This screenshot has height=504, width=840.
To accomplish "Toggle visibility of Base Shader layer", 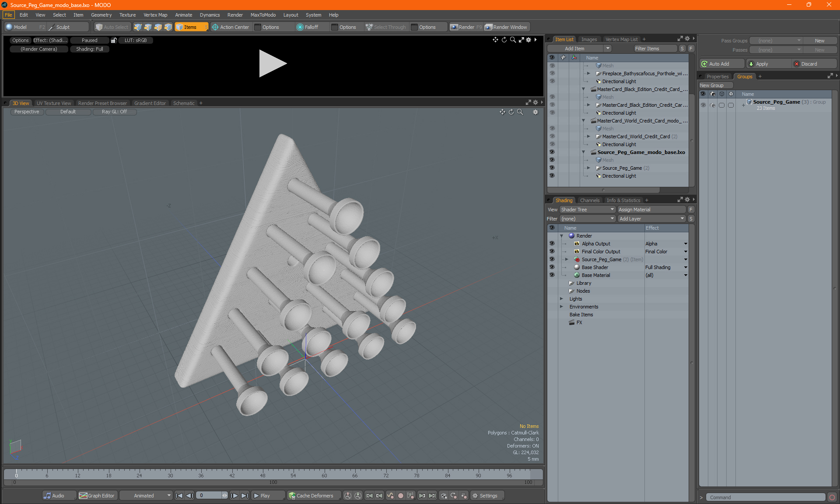I will point(552,267).
